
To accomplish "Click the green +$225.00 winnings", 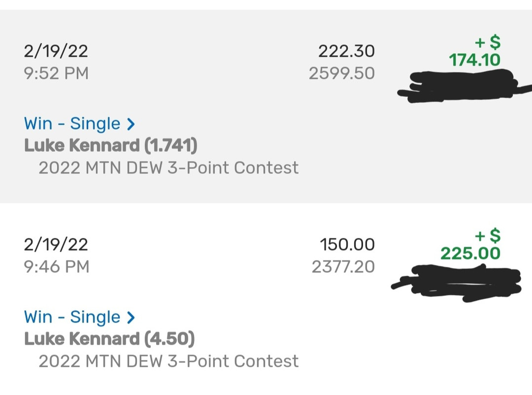I will tap(471, 245).
